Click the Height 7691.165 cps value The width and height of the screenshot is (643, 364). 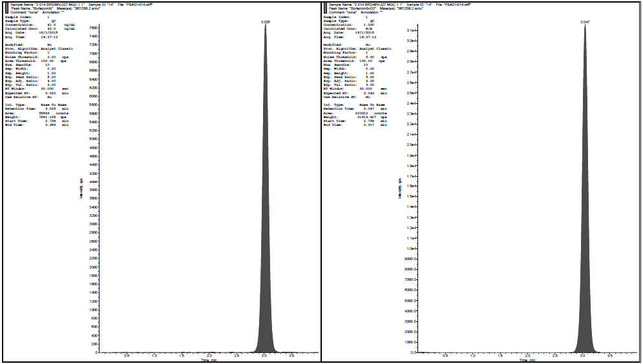pyautogui.click(x=50, y=116)
